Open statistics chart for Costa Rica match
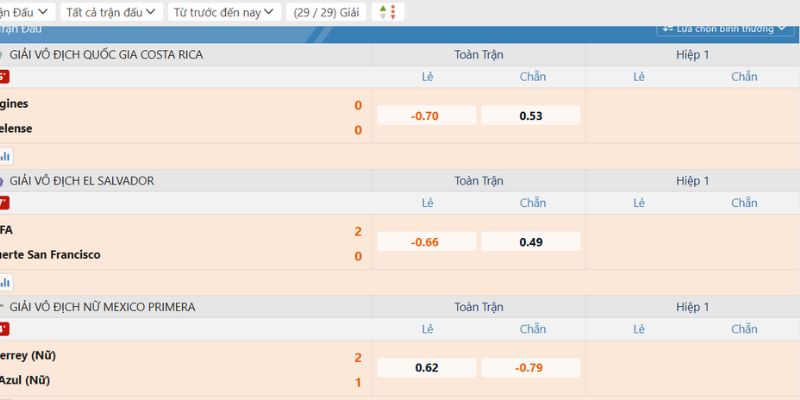The height and width of the screenshot is (400, 800). [5, 156]
